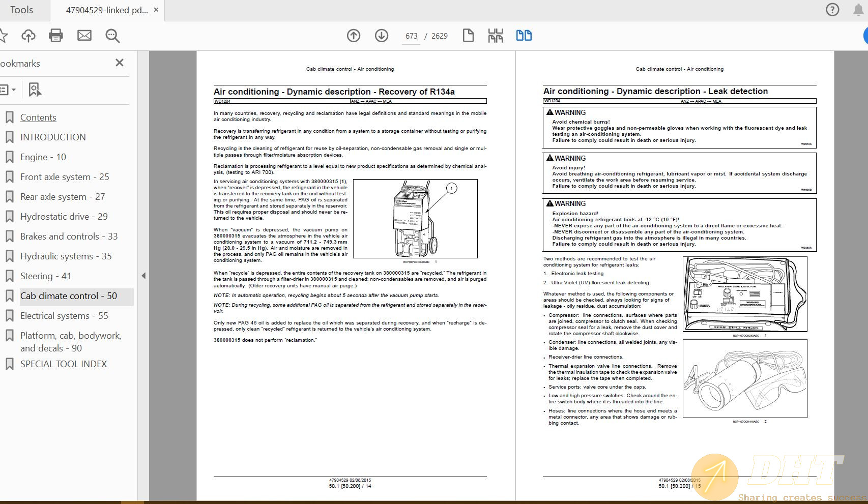Send file by email envelope icon
This screenshot has height=504, width=868.
tap(84, 36)
